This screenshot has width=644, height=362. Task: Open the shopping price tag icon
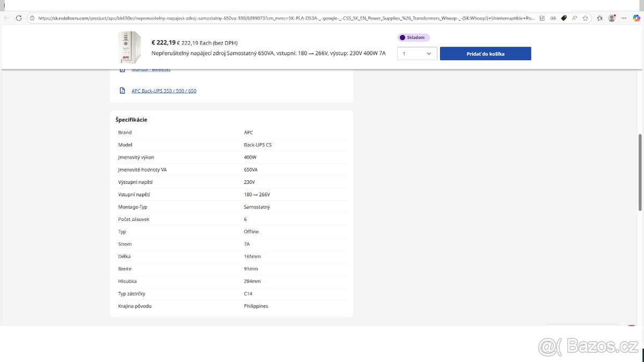[563, 18]
